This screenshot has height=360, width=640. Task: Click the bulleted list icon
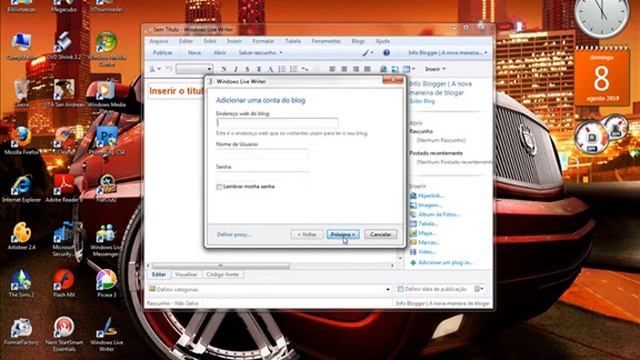click(293, 69)
